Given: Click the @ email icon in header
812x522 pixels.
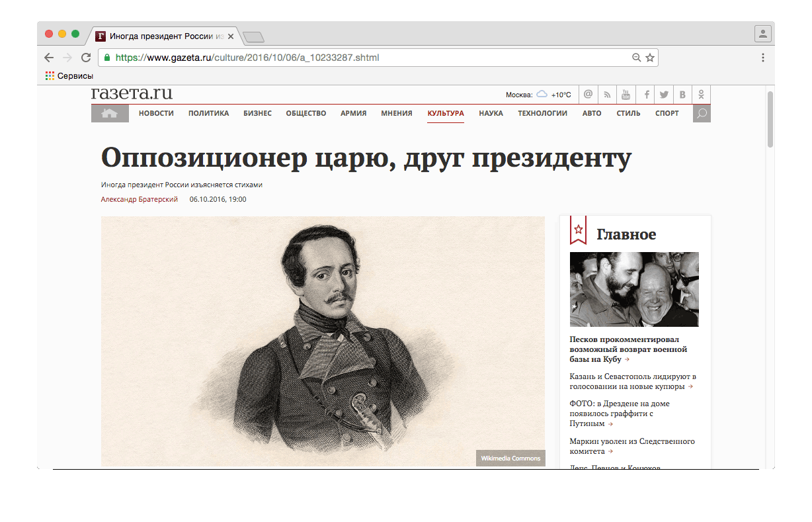Looking at the screenshot, I should point(588,95).
